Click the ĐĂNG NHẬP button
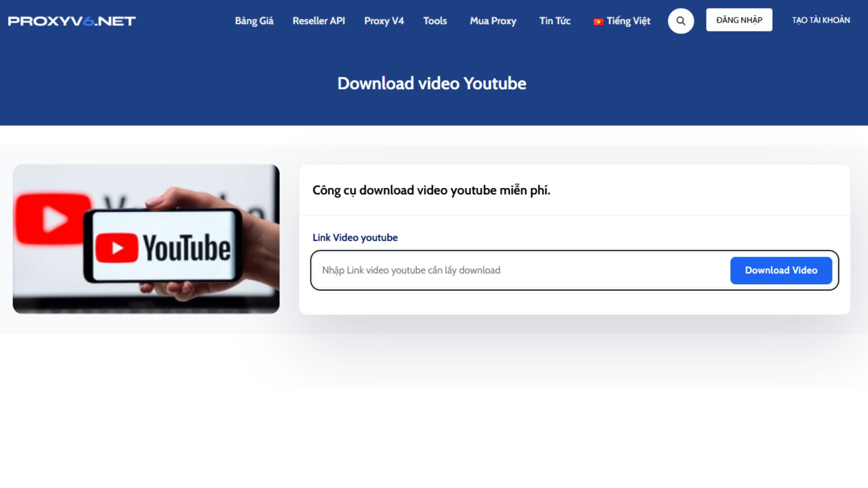This screenshot has height=488, width=868. pyautogui.click(x=739, y=20)
